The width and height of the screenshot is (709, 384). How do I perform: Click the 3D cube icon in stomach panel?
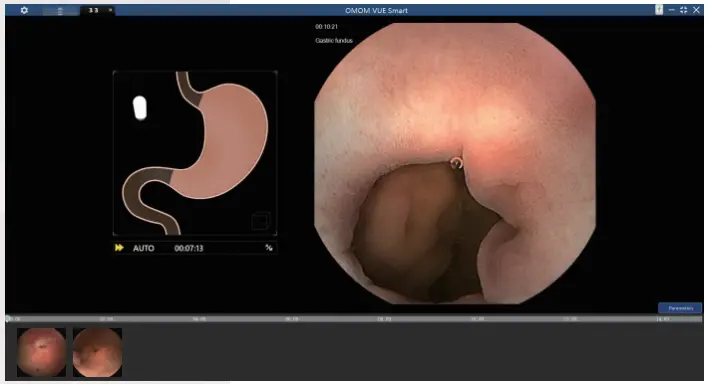(x=261, y=221)
